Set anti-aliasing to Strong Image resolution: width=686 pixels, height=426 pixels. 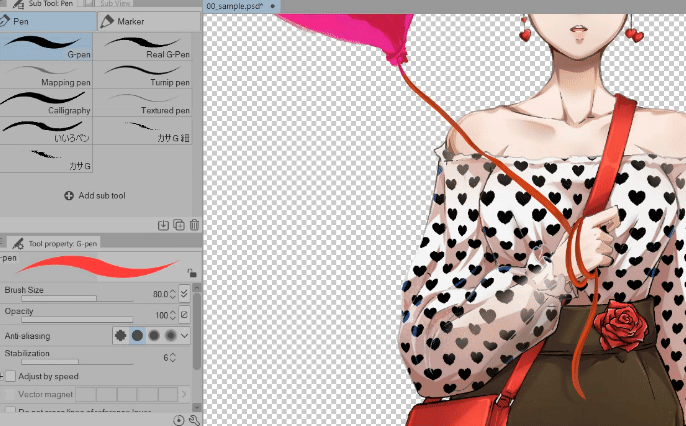[x=171, y=335]
